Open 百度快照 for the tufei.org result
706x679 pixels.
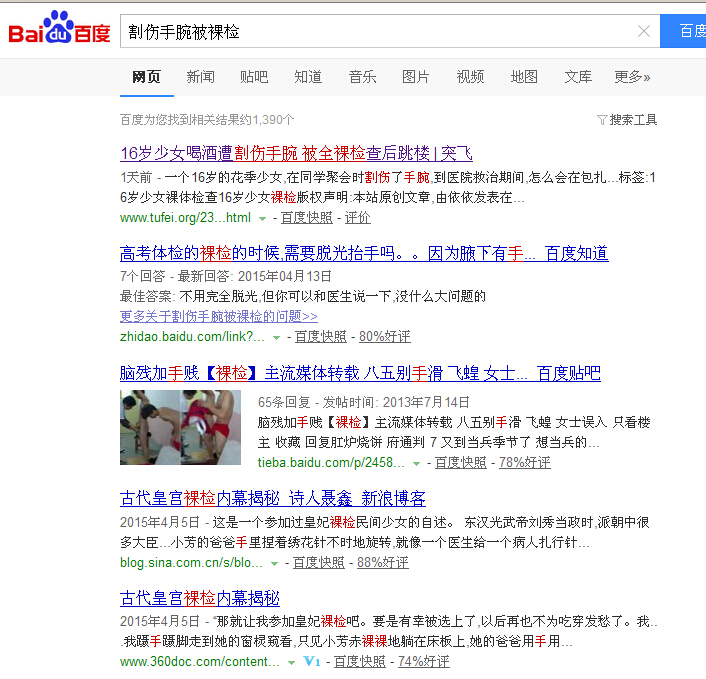click(307, 218)
